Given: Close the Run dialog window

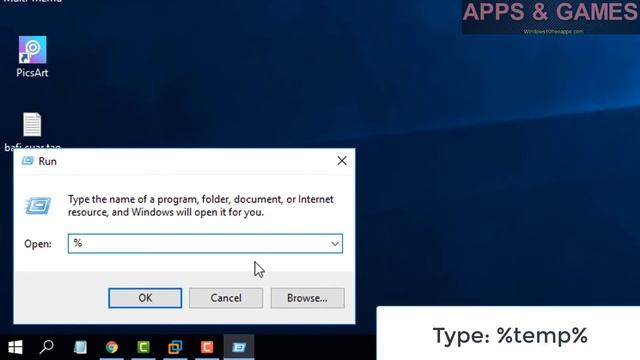Looking at the screenshot, I should pyautogui.click(x=342, y=161).
